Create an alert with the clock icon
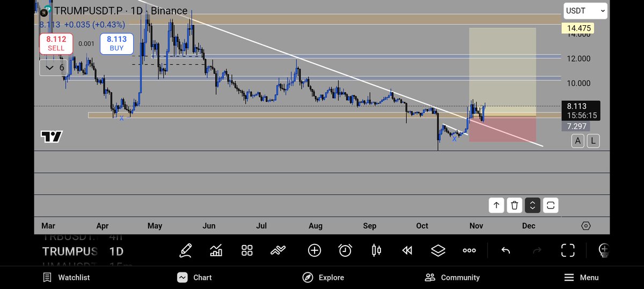644x289 pixels. pyautogui.click(x=345, y=250)
